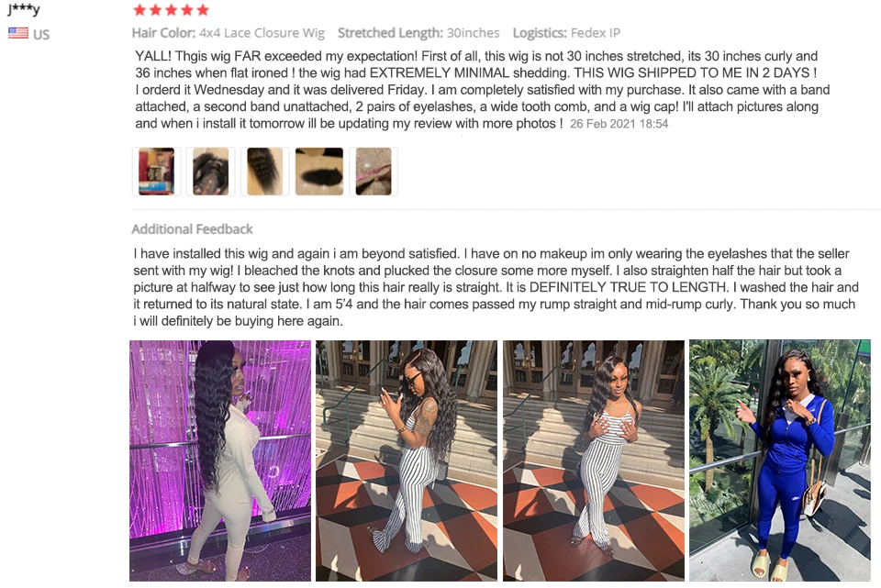Click the review date 26 Feb 2021
Screen dimensions: 881x588
(x=619, y=124)
